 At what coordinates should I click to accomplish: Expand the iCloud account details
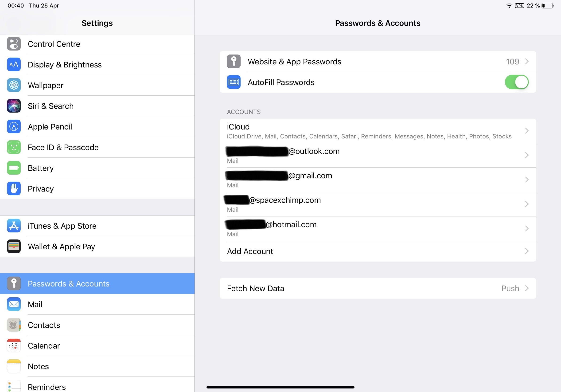click(377, 130)
